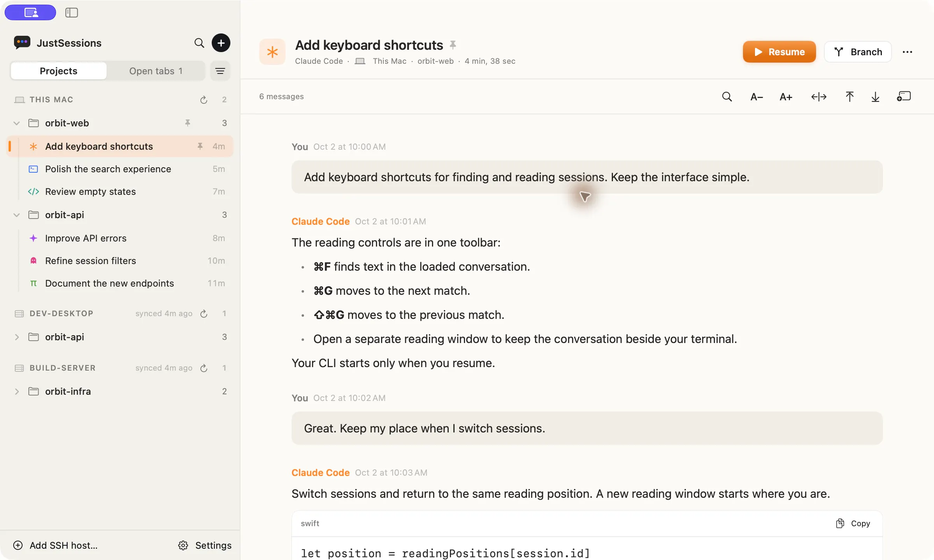This screenshot has width=934, height=560.
Task: Click the JustSessions app logo
Action: [22, 42]
